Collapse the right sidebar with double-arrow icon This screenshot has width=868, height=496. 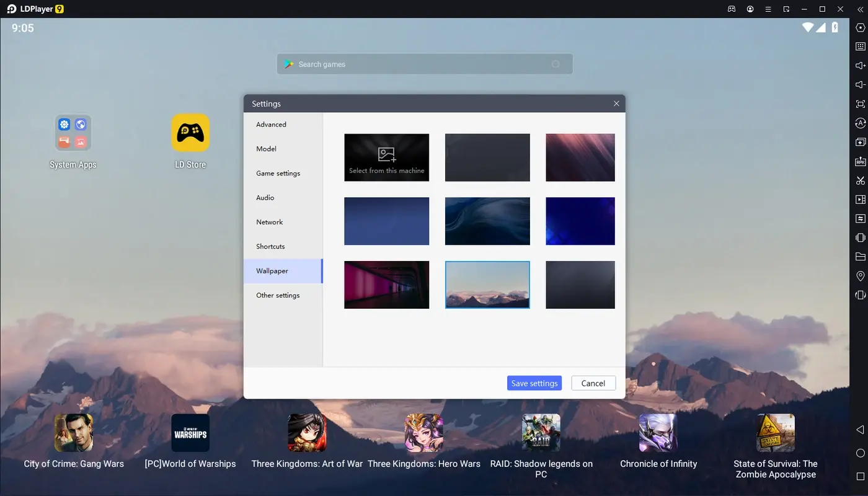(862, 9)
